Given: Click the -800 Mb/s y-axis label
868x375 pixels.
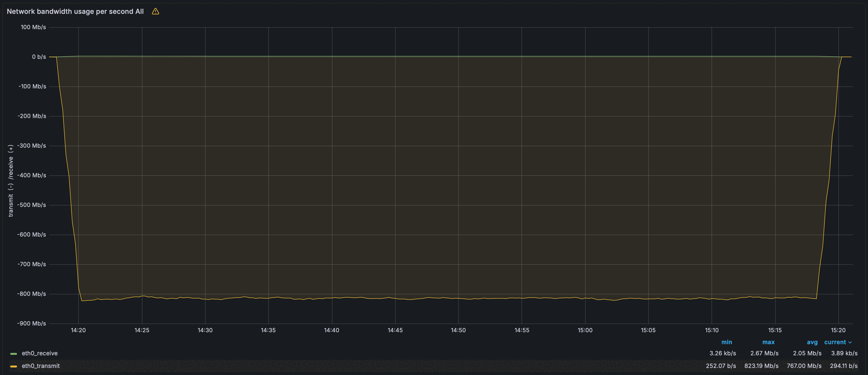Looking at the screenshot, I should pyautogui.click(x=32, y=294).
